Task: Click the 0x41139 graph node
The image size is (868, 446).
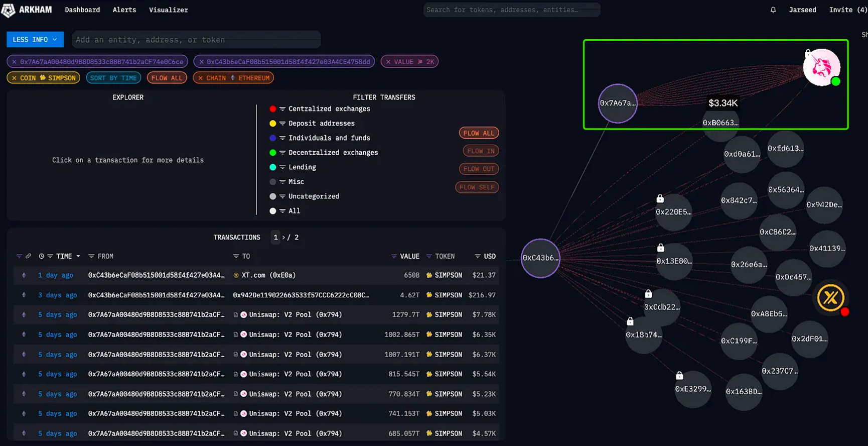Action: pyautogui.click(x=827, y=249)
